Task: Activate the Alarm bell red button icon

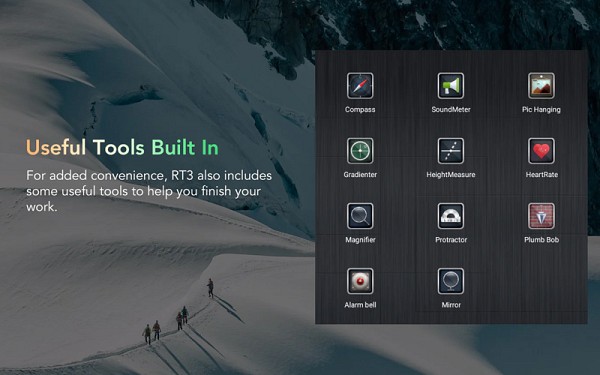Action: tap(360, 281)
